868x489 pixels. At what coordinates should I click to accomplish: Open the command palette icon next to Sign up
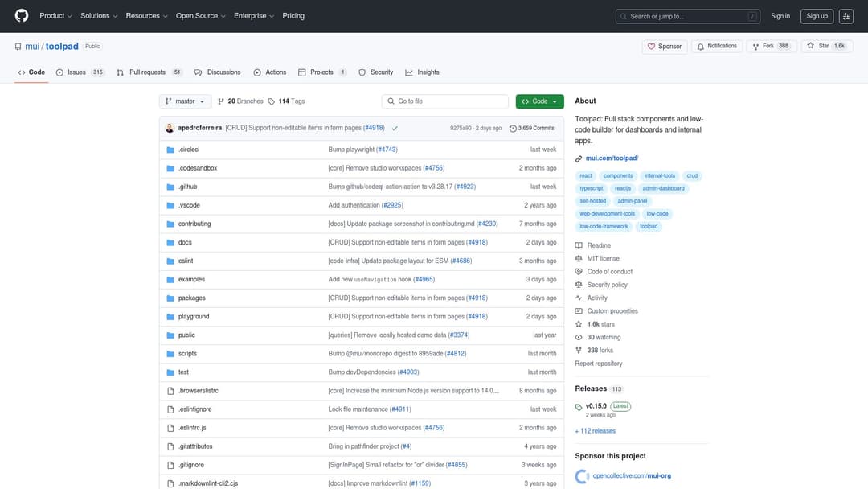[845, 17]
